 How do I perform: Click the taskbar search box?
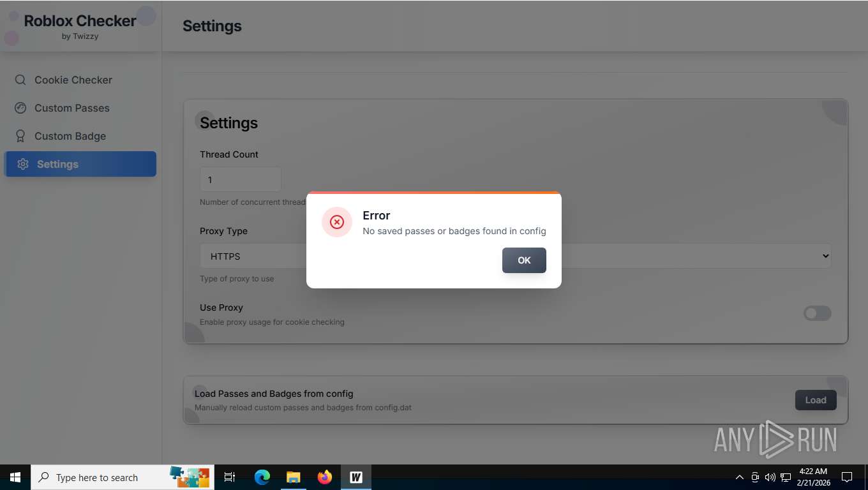click(x=123, y=477)
